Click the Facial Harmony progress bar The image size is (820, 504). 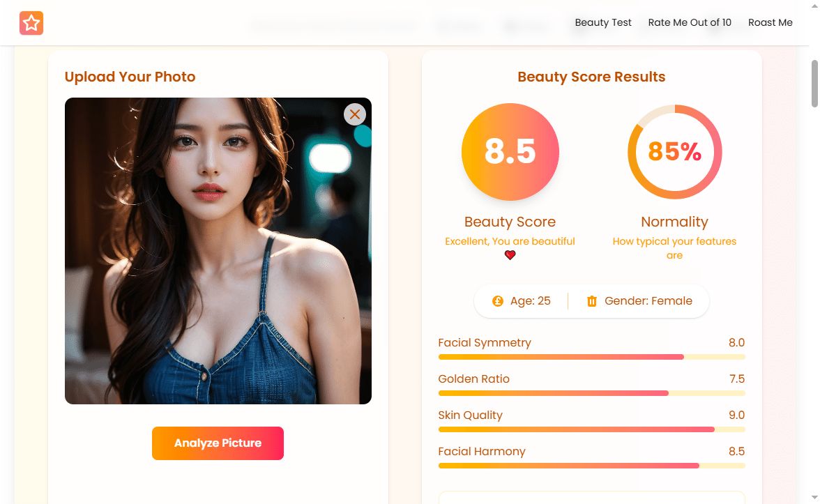[x=591, y=466]
